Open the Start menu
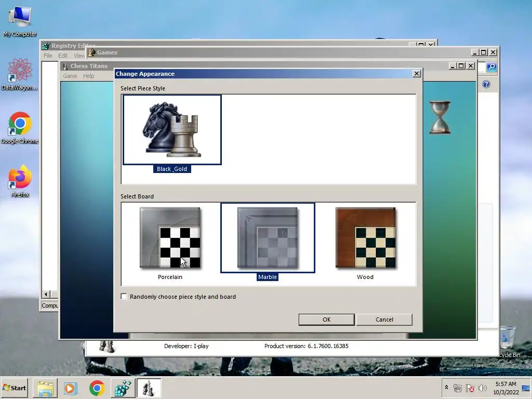The height and width of the screenshot is (399, 532). tap(14, 388)
